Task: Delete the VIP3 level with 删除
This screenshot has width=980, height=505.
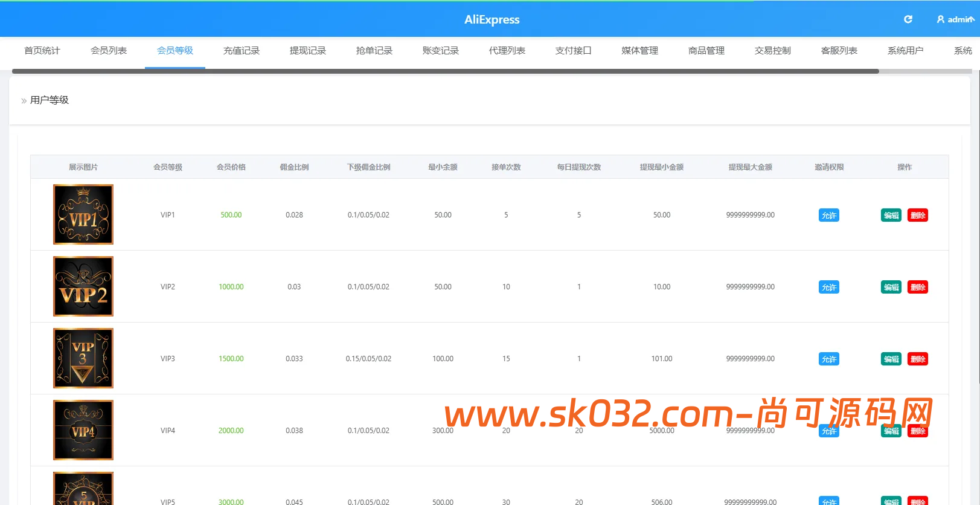Action: 918,359
